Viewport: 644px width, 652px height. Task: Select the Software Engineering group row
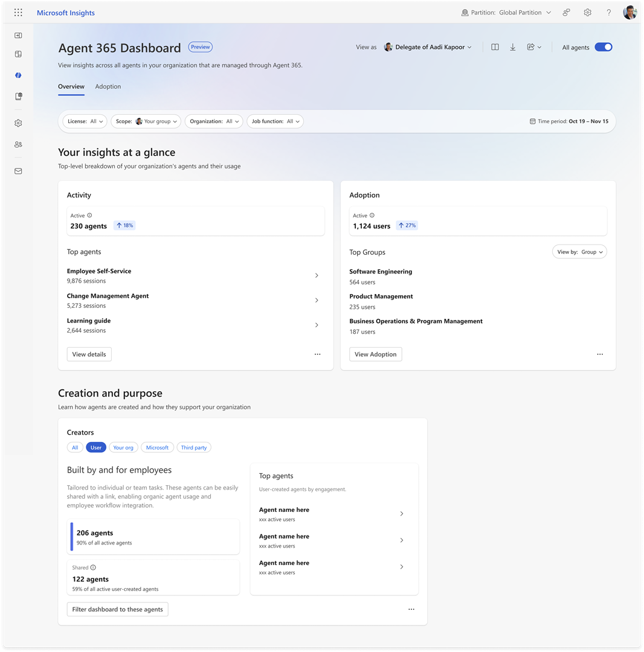pyautogui.click(x=478, y=276)
